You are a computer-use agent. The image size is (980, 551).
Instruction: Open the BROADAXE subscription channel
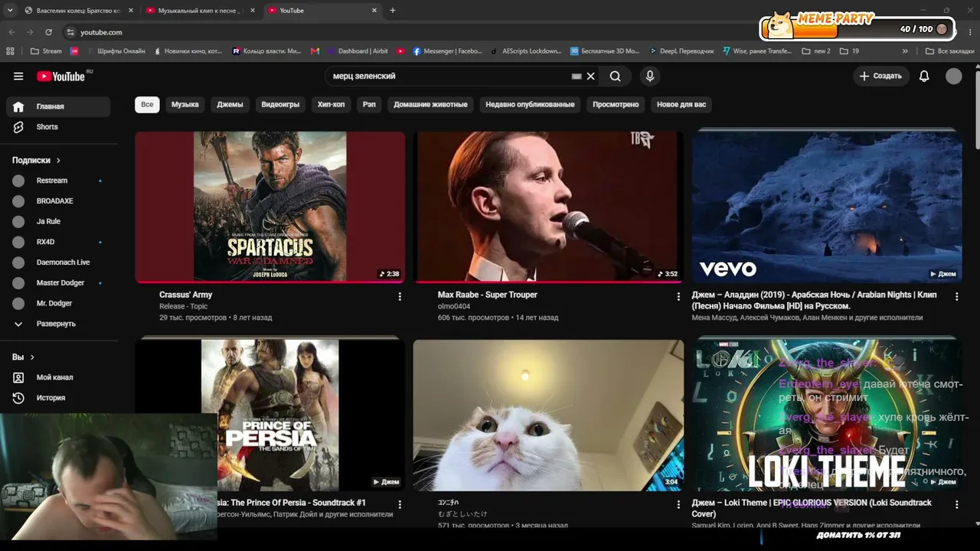pyautogui.click(x=58, y=201)
